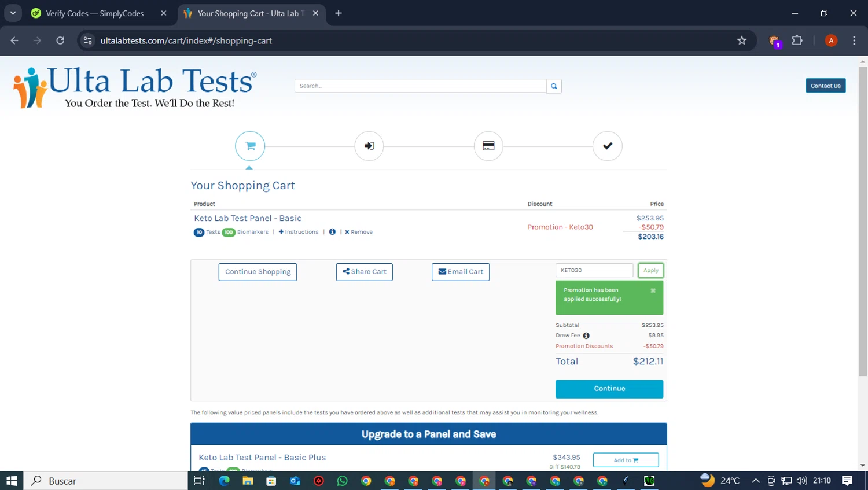The image size is (868, 490).
Task: Expand the Instructions link
Action: click(299, 232)
